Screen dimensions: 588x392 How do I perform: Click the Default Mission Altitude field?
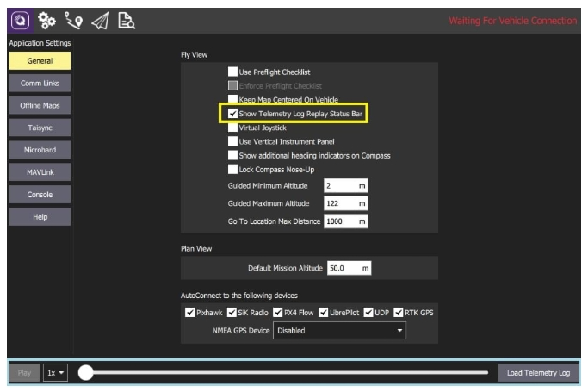coord(349,268)
